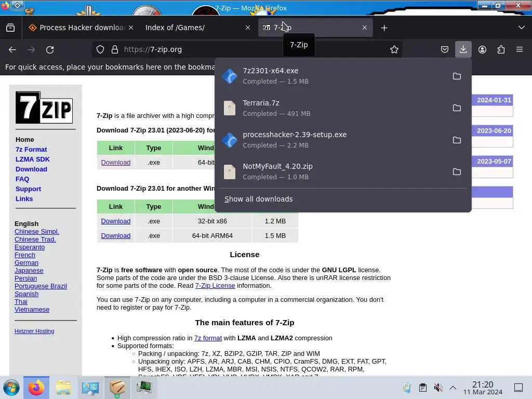Switch to Index of /Games/ tab

click(x=197, y=28)
